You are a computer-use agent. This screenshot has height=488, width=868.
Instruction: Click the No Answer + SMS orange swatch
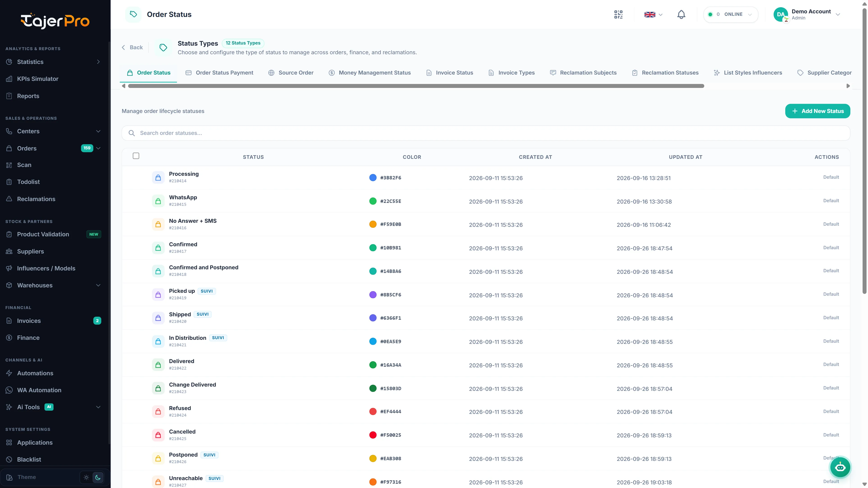click(x=373, y=224)
